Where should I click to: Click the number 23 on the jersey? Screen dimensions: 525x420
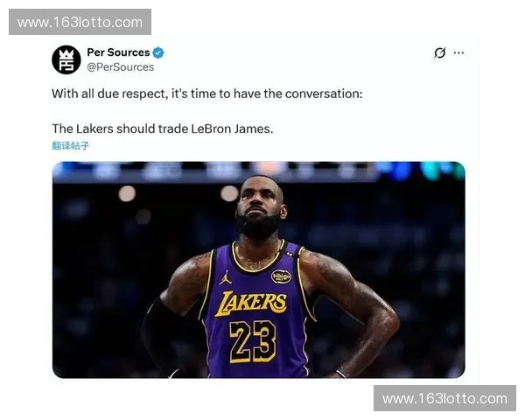[253, 341]
